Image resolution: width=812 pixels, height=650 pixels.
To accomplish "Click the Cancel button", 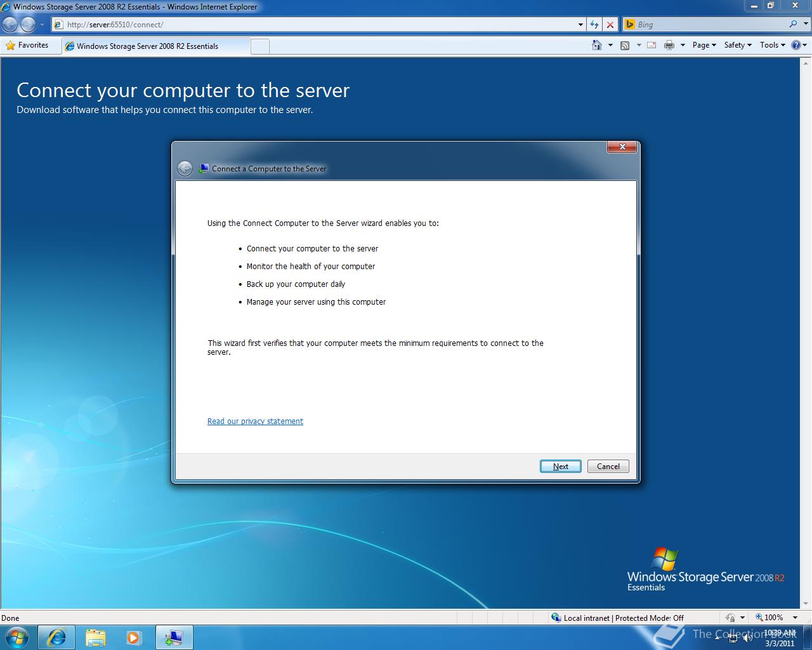I will click(608, 467).
